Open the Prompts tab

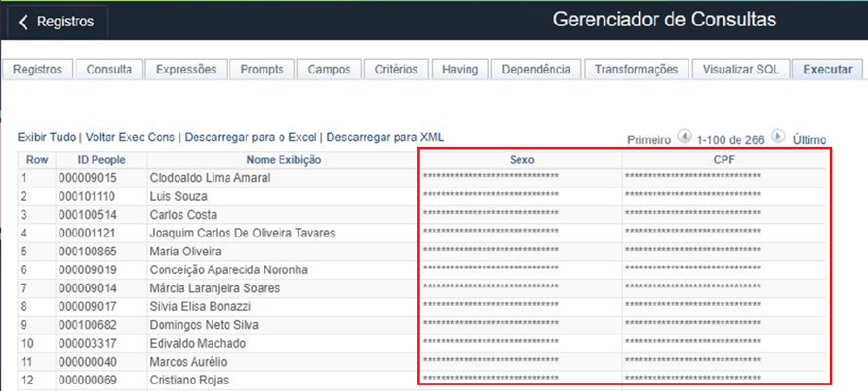[x=262, y=70]
